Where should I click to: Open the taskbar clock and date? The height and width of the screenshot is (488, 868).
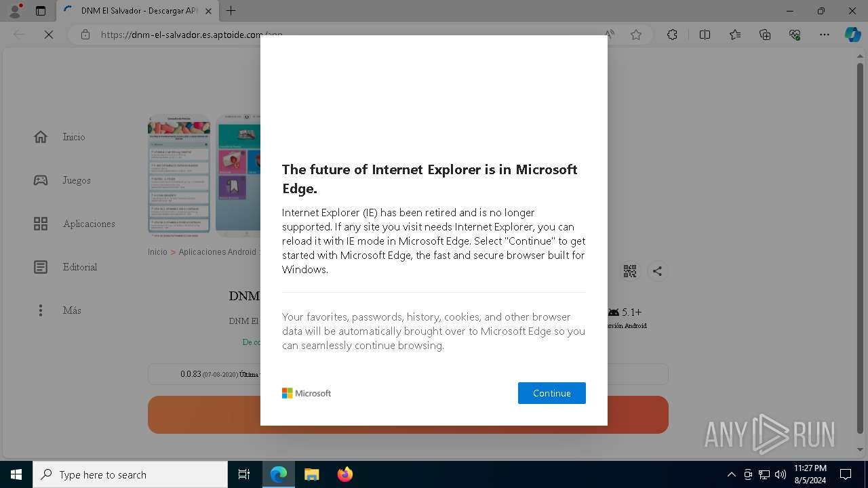(x=810, y=474)
